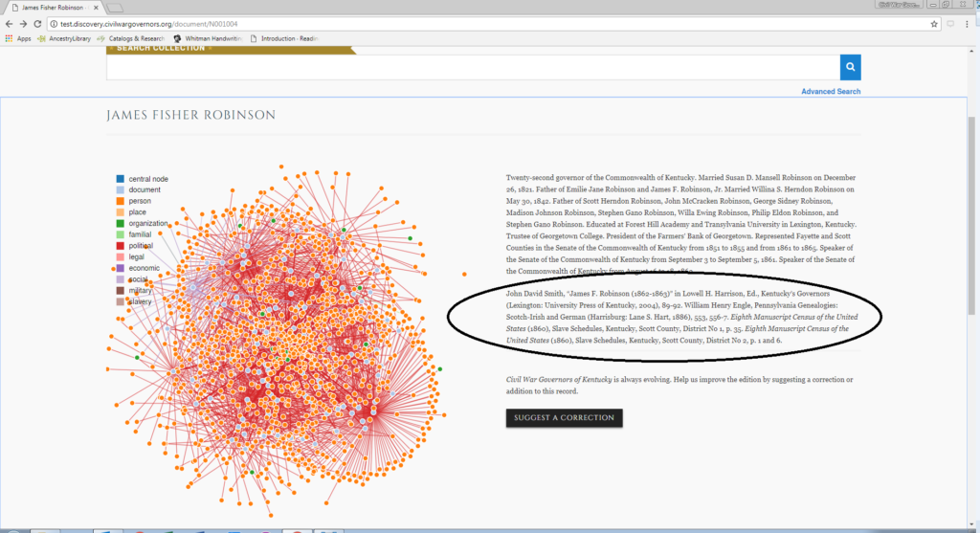Image resolution: width=980 pixels, height=533 pixels.
Task: Click the Search Collection banner label
Action: (161, 48)
